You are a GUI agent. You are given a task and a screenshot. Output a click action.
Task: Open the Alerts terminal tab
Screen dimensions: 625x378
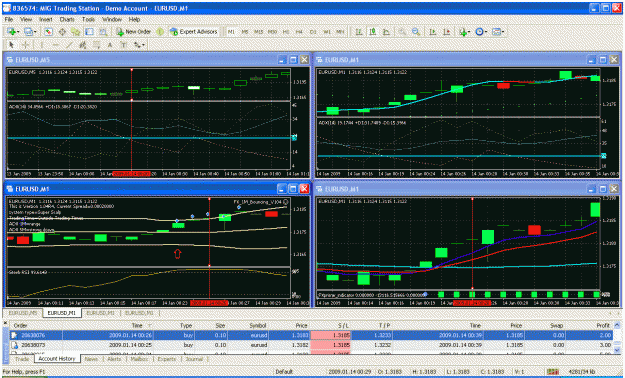[114, 359]
